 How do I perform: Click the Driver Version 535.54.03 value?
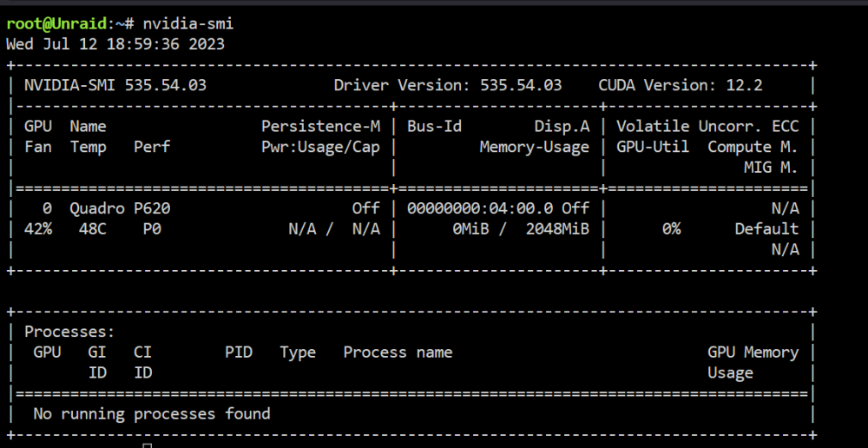pos(521,85)
